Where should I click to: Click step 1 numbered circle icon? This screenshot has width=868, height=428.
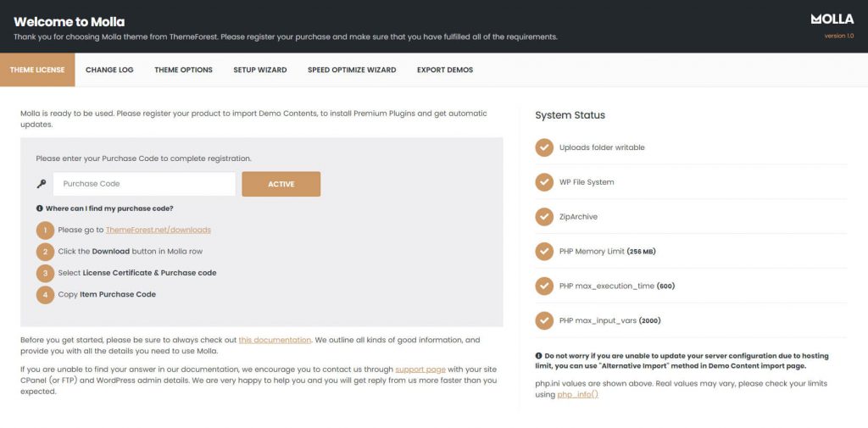tap(45, 231)
